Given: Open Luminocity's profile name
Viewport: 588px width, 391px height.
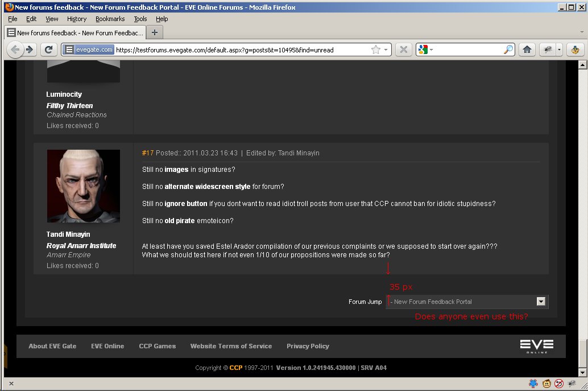Looking at the screenshot, I should pos(64,94).
